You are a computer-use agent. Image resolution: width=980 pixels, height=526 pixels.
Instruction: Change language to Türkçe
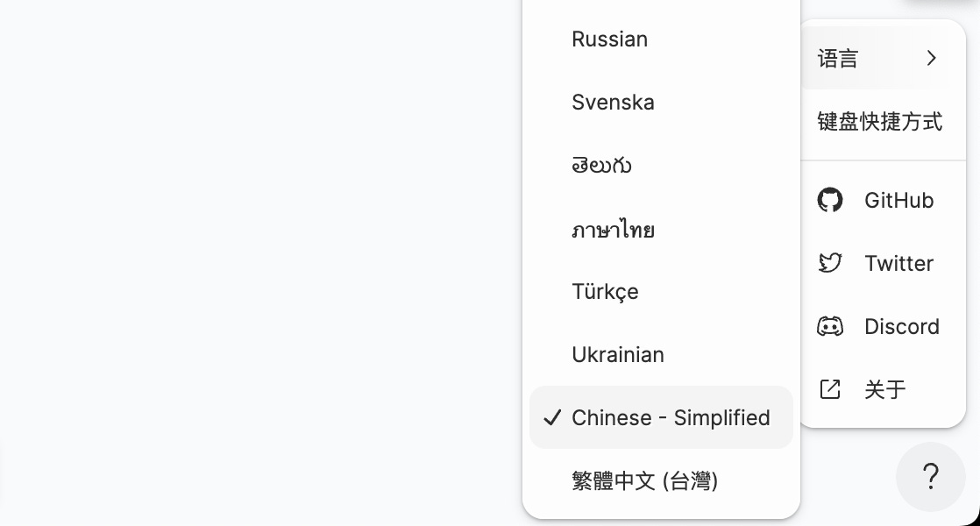coord(606,292)
